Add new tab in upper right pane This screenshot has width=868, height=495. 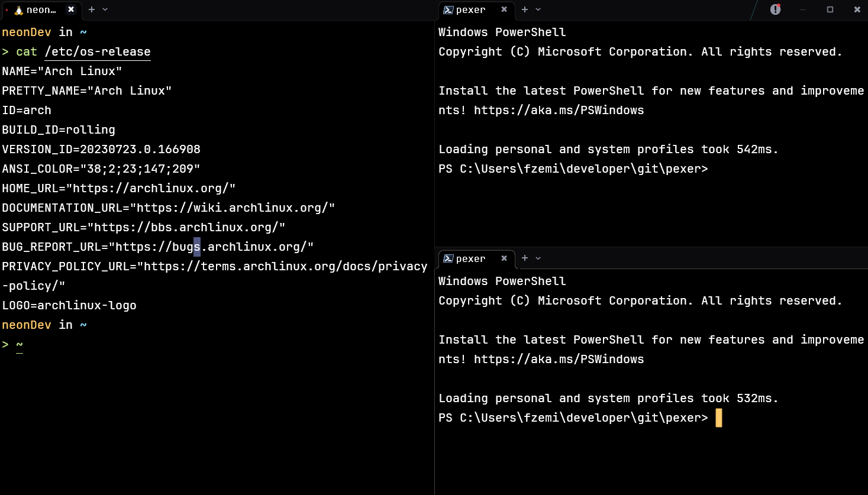(x=525, y=9)
